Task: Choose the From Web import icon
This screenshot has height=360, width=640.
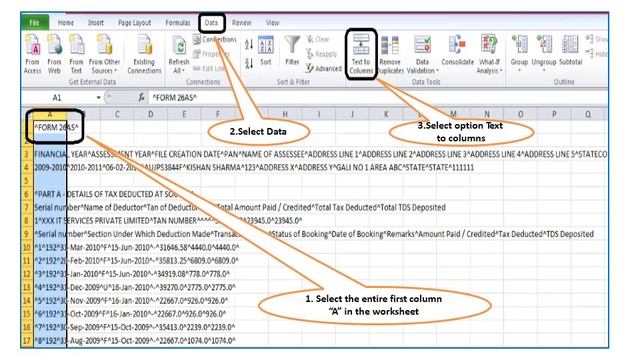Action: point(54,54)
